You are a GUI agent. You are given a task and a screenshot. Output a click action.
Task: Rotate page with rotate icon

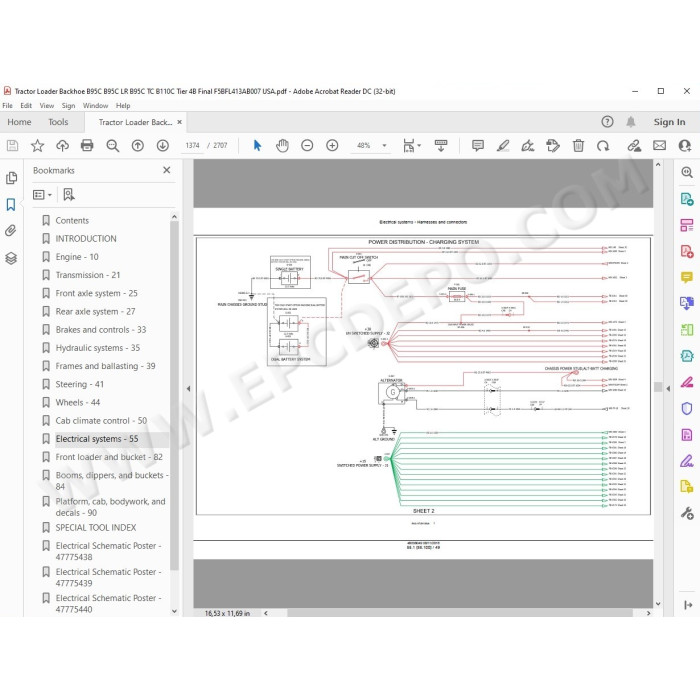pyautogui.click(x=603, y=146)
